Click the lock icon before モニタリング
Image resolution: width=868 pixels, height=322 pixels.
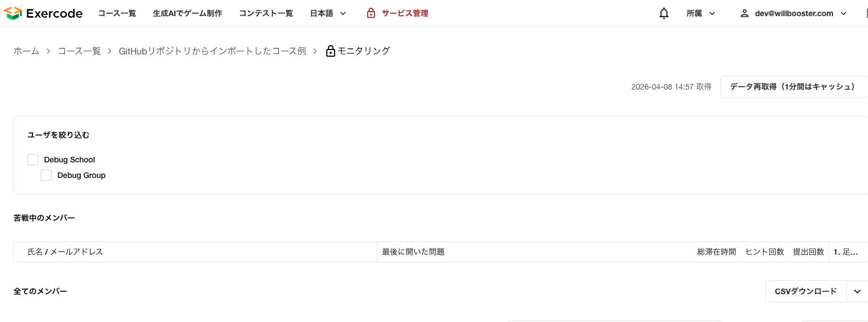click(x=330, y=51)
